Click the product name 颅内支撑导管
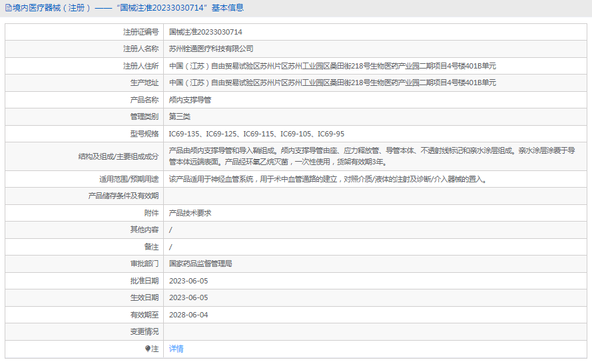This screenshot has height=364, width=592. pyautogui.click(x=190, y=100)
